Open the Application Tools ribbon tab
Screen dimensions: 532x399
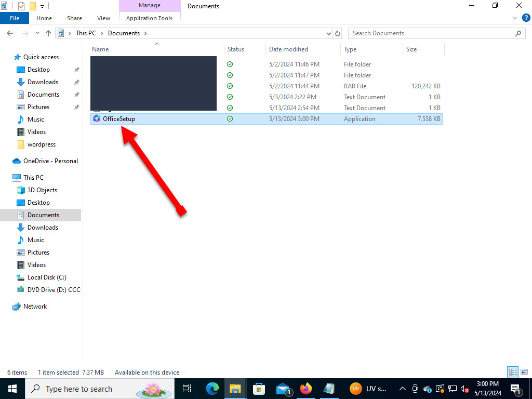150,17
